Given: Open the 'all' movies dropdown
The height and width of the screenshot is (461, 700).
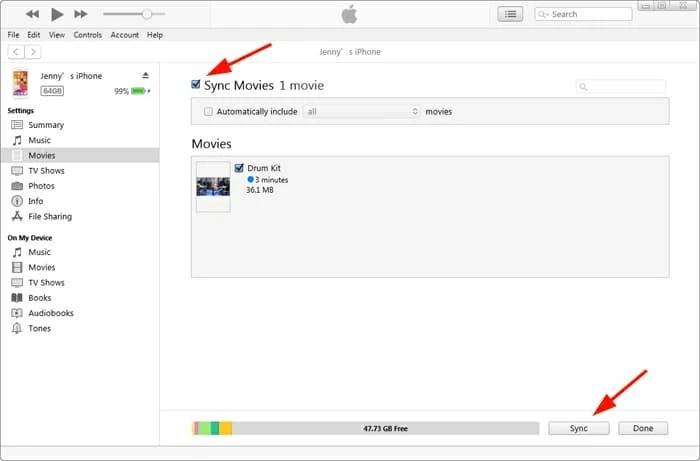Looking at the screenshot, I should 361,112.
